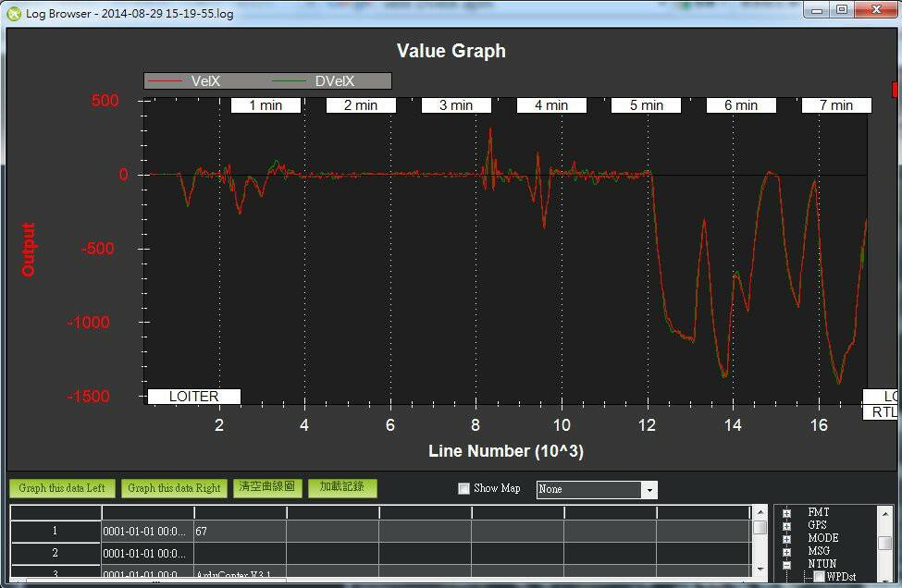902x588 pixels.
Task: Click the cell containing 67
Action: (240, 531)
